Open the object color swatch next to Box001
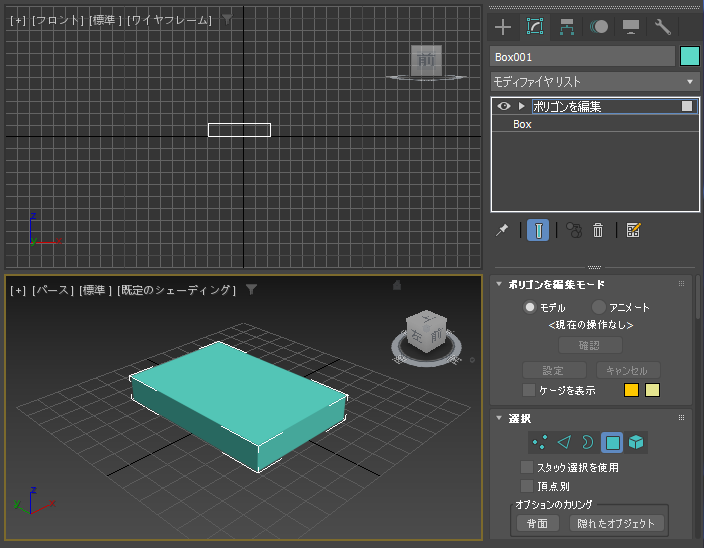This screenshot has width=704, height=548. point(690,57)
